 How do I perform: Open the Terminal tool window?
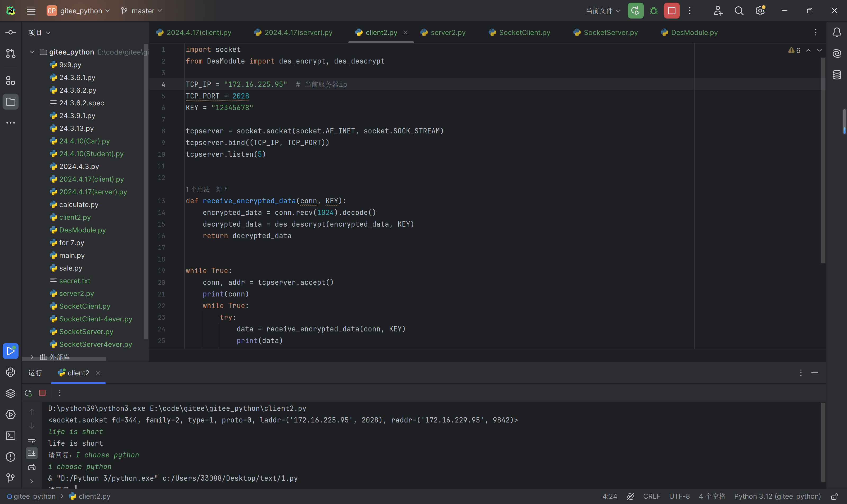tap(11, 436)
